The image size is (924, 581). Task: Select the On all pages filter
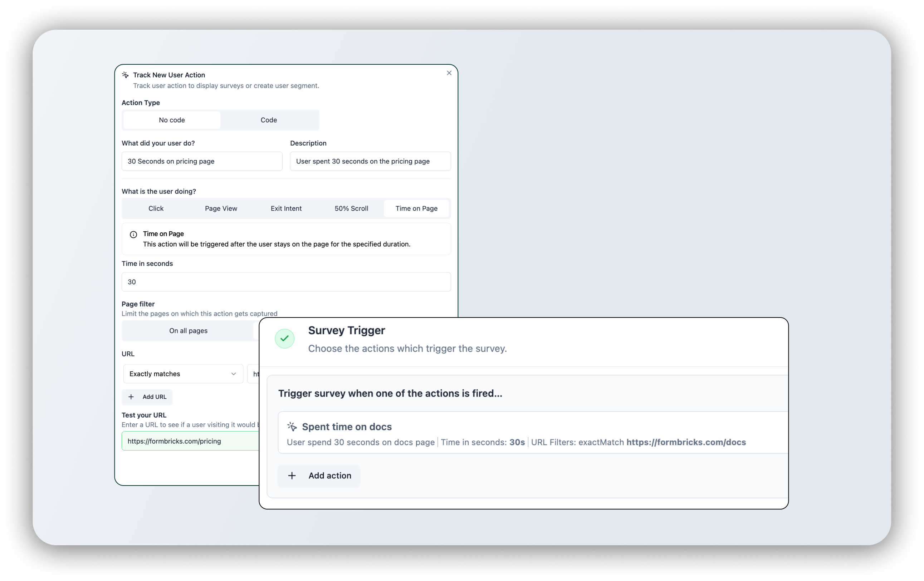click(188, 331)
